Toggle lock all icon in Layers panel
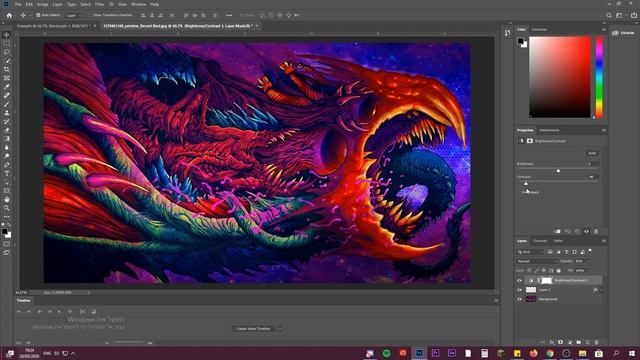This screenshot has width=640, height=360. click(x=558, y=270)
